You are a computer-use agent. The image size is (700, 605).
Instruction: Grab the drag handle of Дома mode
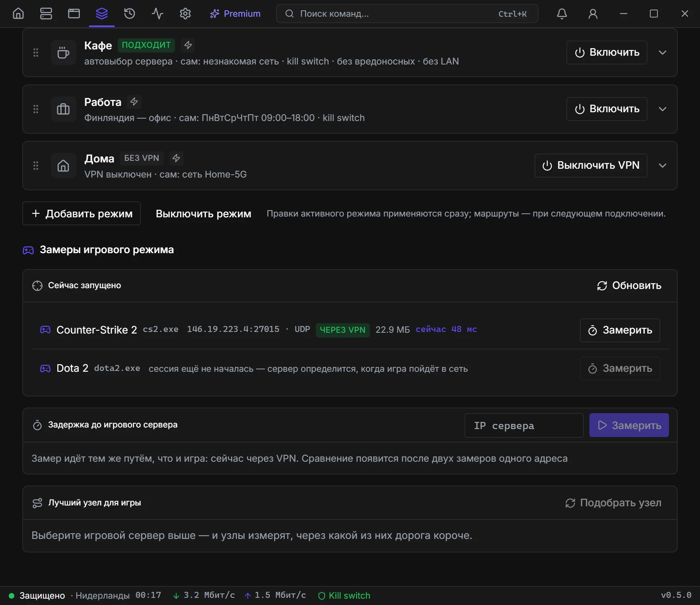36,166
